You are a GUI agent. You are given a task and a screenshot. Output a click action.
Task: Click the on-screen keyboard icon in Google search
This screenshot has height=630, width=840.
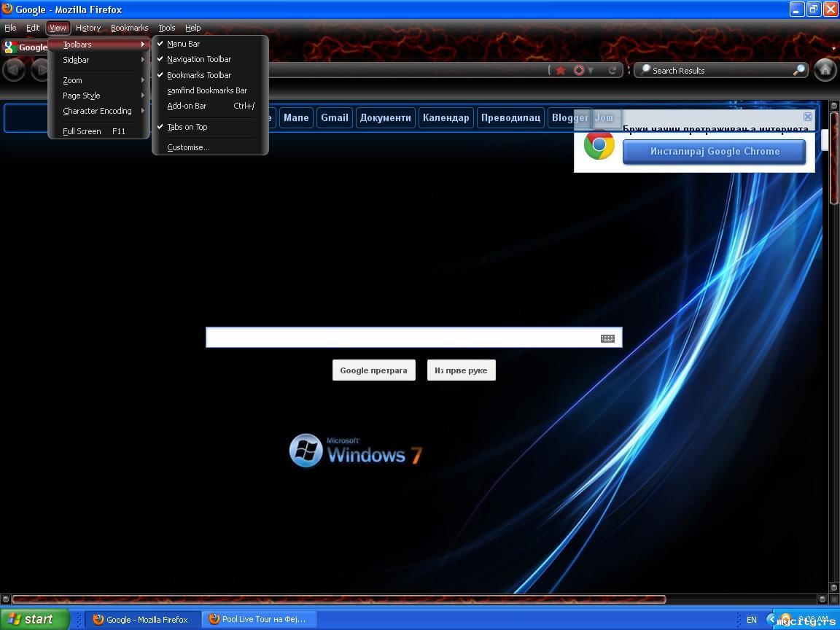607,338
